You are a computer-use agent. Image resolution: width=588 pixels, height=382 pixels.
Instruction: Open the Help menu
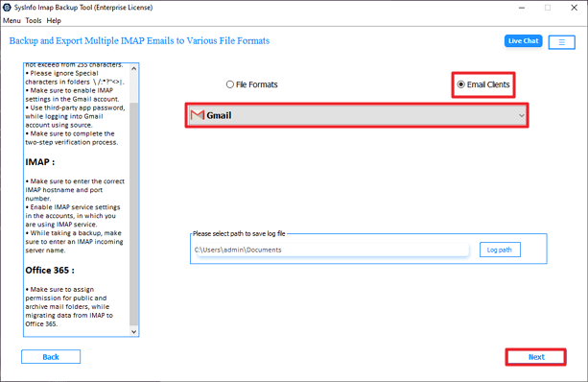54,21
